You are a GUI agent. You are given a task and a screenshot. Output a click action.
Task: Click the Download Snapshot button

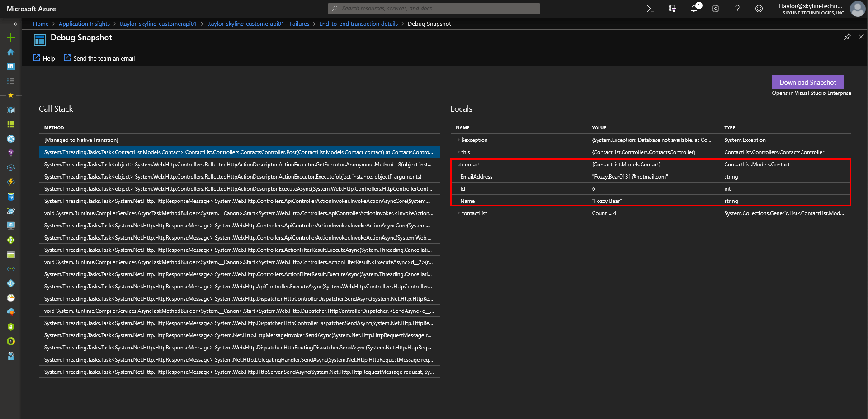[x=807, y=82]
